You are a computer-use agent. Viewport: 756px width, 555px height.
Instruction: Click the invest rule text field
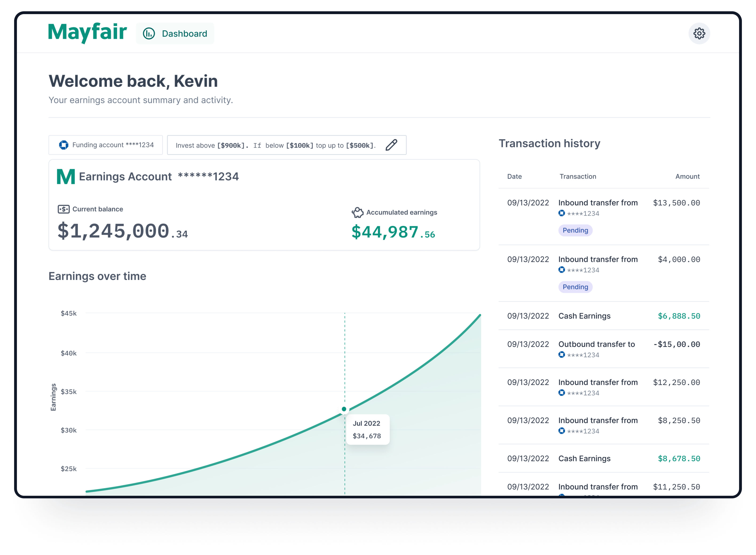(276, 145)
